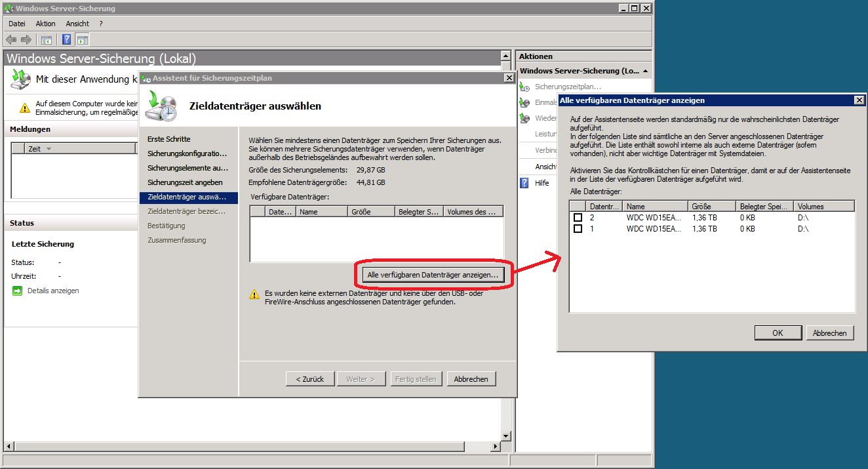Image resolution: width=868 pixels, height=469 pixels.
Task: Select 'Sicherungselemente au…' wizard step
Action: pos(187,168)
